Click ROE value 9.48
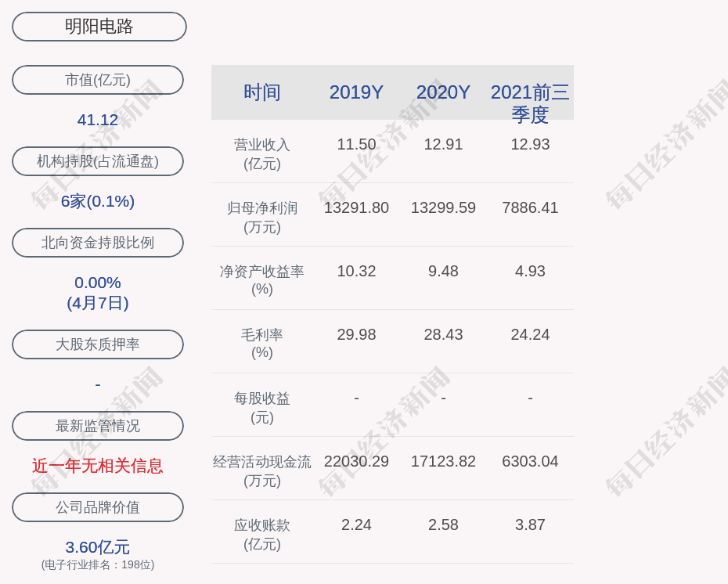The image size is (728, 584). pos(443,271)
